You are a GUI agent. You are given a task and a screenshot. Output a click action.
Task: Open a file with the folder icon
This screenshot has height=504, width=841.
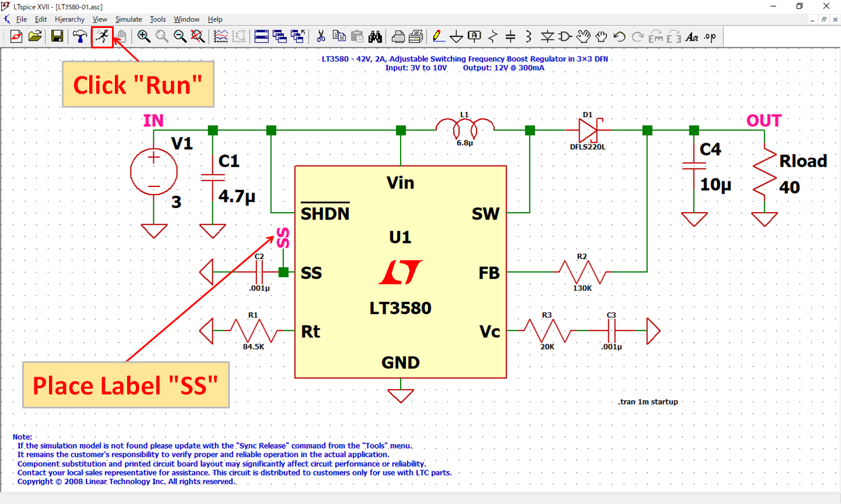coord(35,37)
